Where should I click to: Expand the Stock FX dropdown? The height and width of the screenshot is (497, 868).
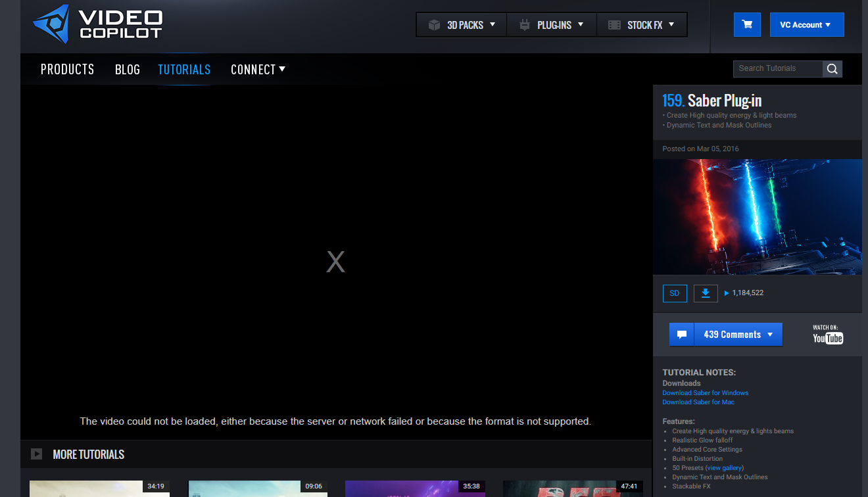[x=642, y=25]
